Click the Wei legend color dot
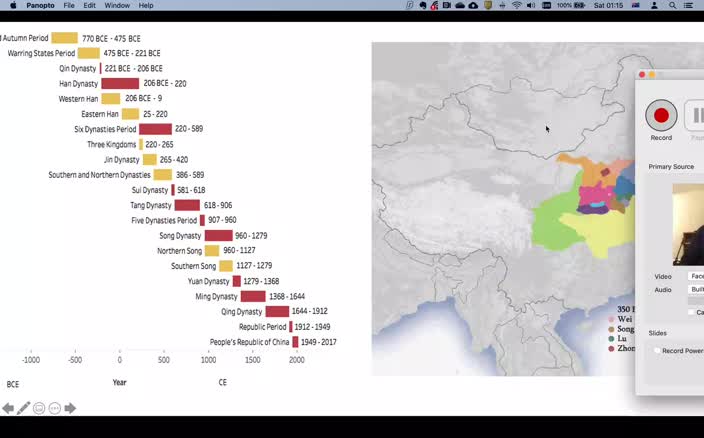Screen dimensions: 704x438 click(611, 319)
